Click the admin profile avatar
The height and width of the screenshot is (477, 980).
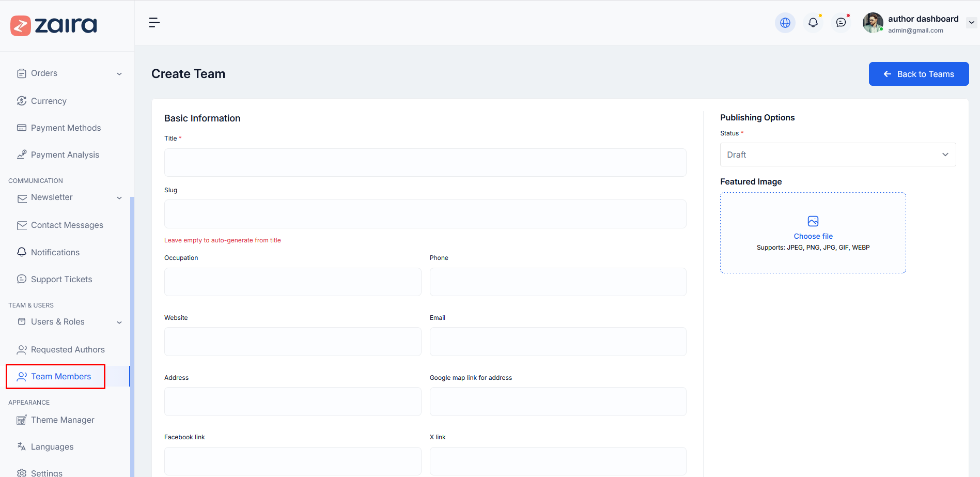[873, 23]
